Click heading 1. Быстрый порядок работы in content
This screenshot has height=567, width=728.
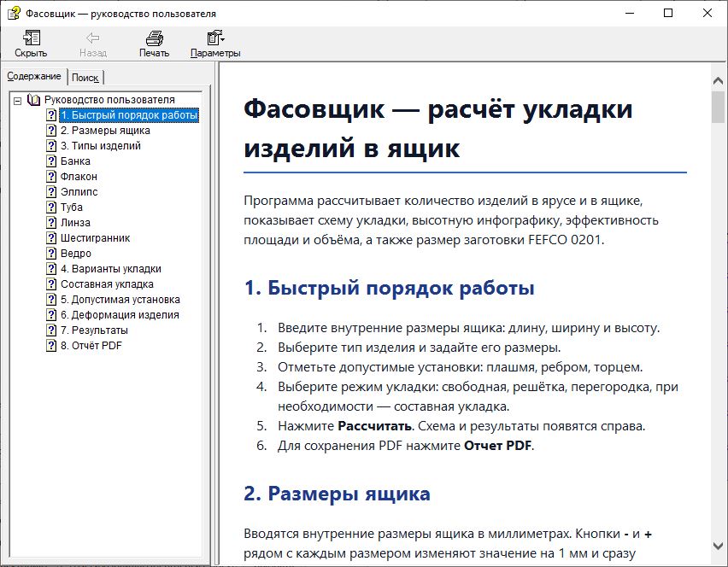pos(389,288)
